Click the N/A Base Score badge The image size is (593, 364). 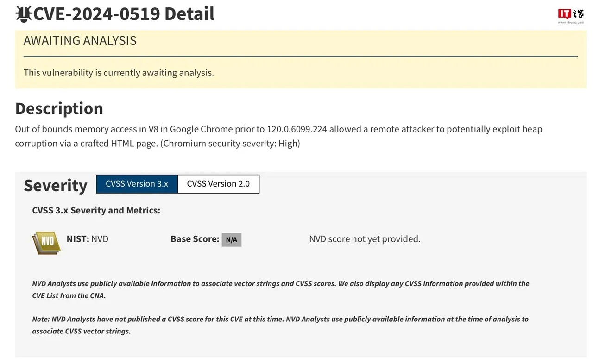(x=231, y=239)
